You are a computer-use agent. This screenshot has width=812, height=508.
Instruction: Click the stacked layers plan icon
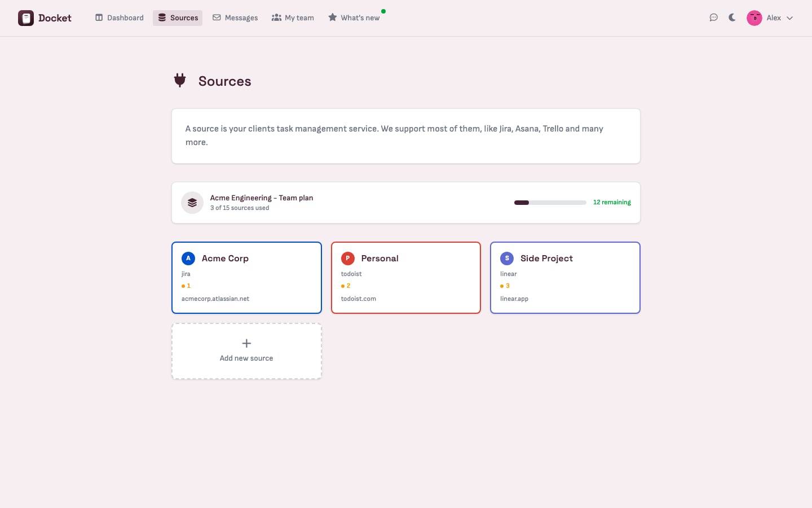192,203
